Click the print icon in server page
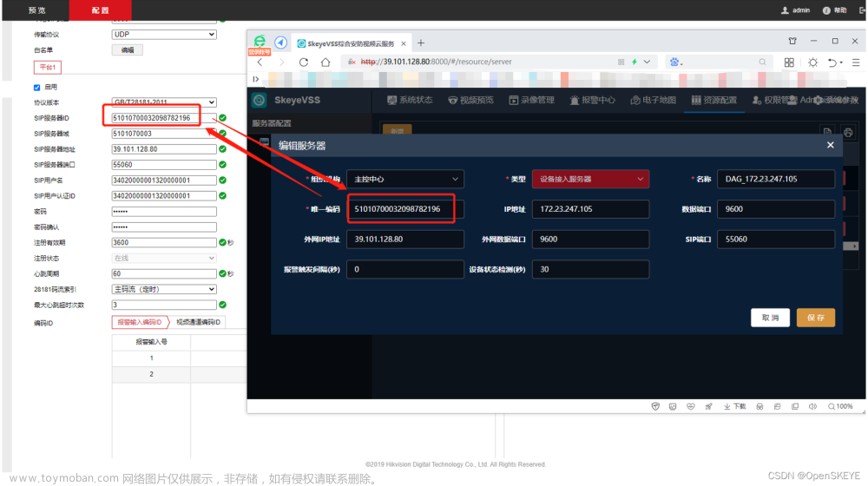This screenshot has width=868, height=486. (848, 132)
